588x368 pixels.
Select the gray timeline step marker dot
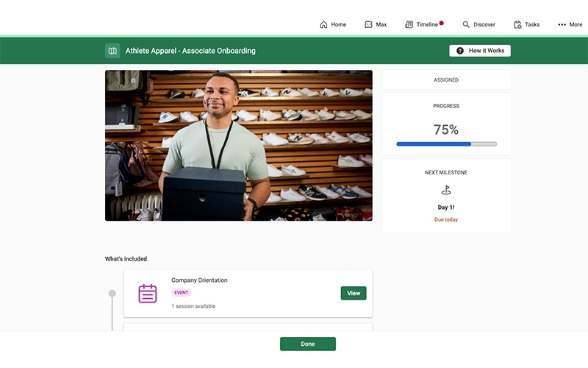[x=112, y=294]
